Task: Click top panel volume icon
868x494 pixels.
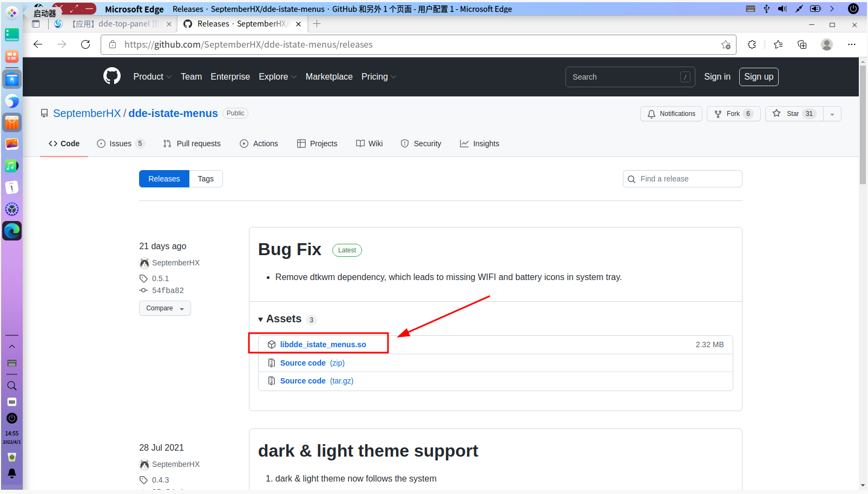Action: [782, 9]
